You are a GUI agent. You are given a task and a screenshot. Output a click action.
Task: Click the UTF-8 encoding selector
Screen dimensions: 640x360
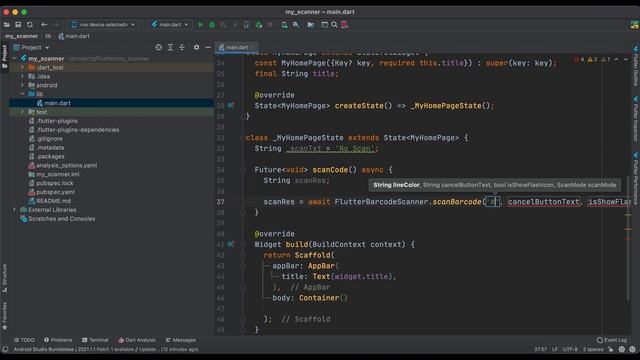coord(570,349)
